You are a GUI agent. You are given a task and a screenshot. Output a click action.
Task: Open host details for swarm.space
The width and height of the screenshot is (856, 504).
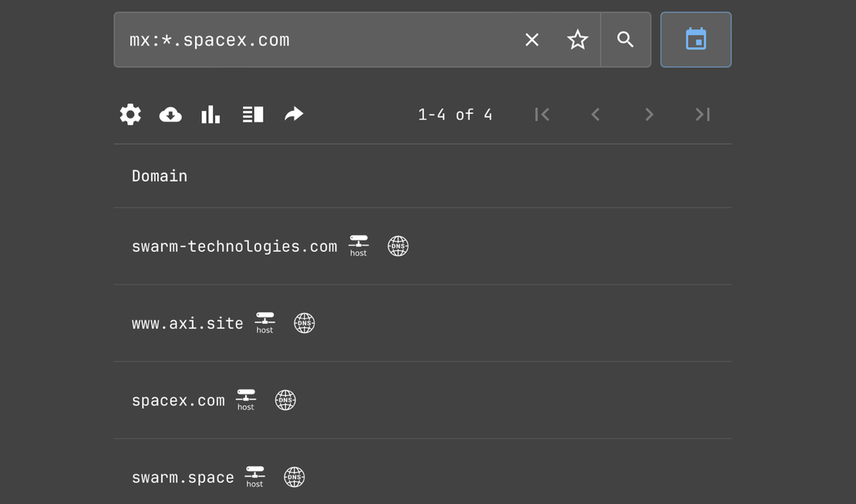254,476
